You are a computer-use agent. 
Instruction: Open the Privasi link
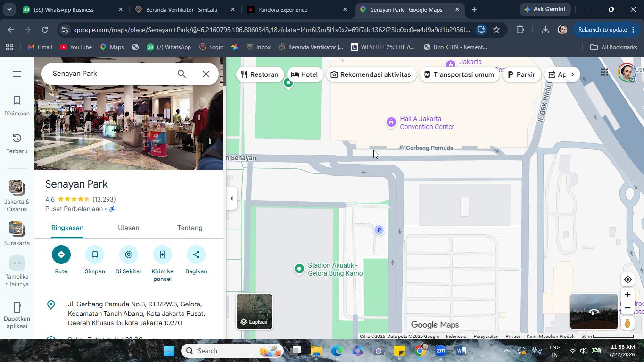point(512,337)
